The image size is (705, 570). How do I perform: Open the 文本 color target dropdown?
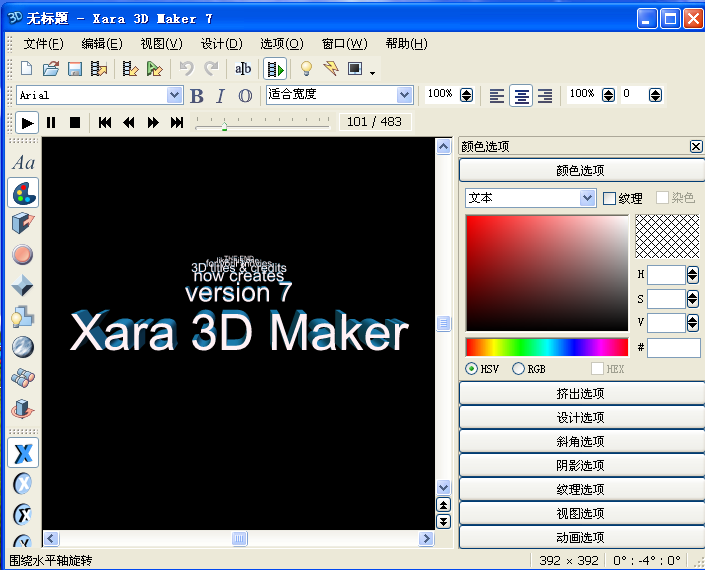click(x=587, y=198)
